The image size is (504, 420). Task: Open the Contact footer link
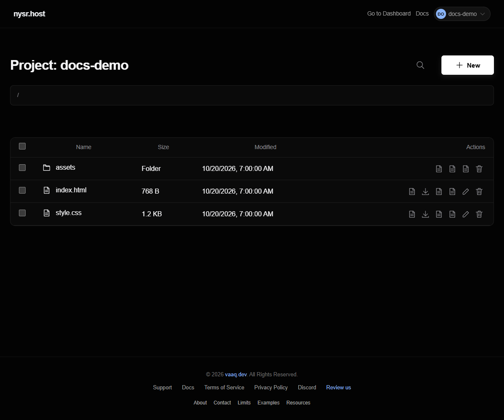coord(222,402)
